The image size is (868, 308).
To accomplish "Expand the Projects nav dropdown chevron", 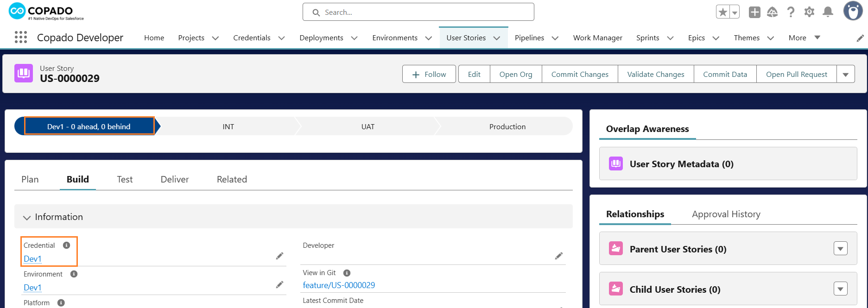I will pos(215,38).
